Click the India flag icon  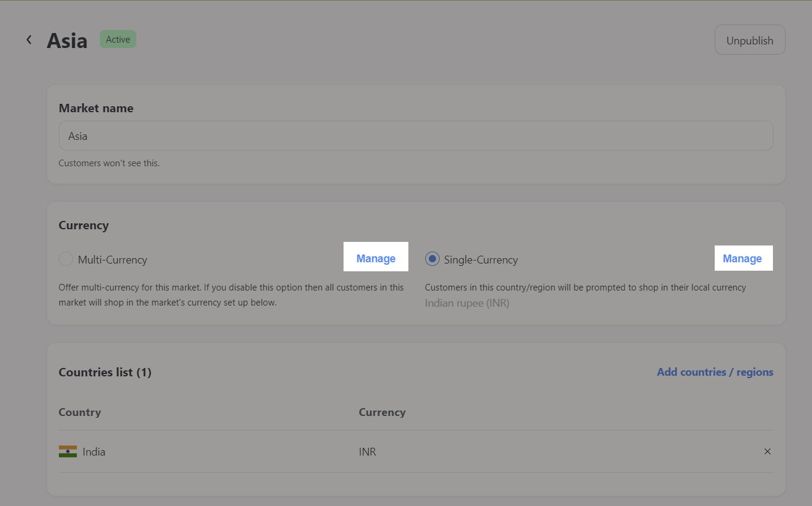point(68,451)
